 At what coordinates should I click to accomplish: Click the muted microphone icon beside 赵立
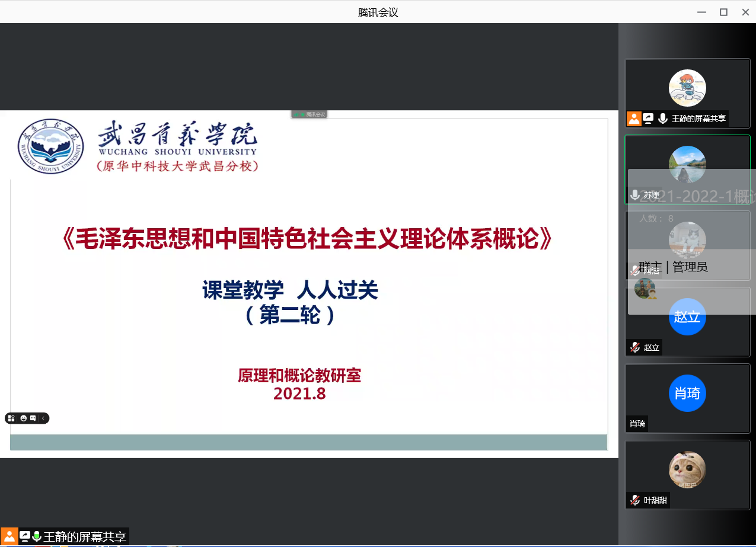[635, 347]
